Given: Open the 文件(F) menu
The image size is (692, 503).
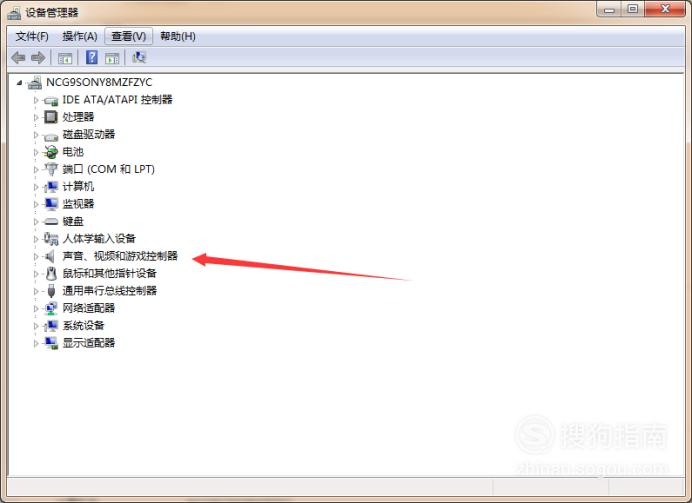Looking at the screenshot, I should click(32, 36).
